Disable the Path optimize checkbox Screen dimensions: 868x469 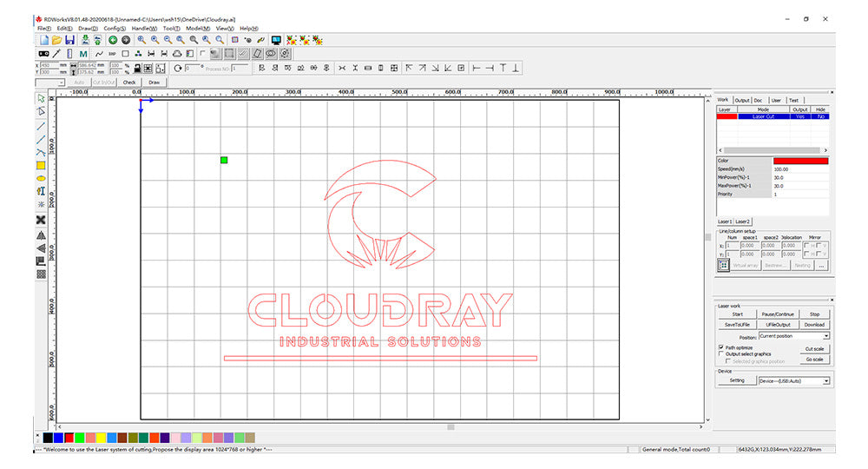point(721,347)
